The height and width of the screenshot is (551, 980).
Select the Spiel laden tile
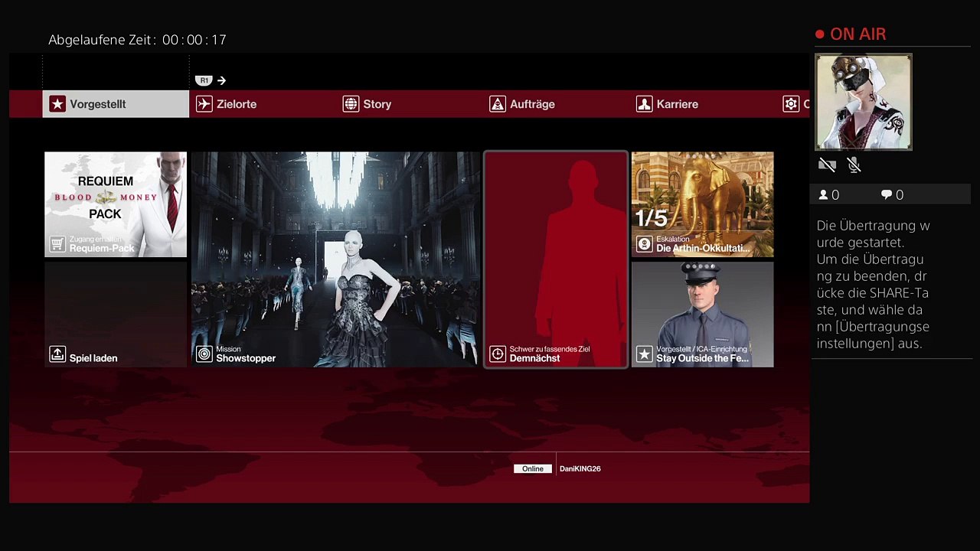(x=116, y=315)
